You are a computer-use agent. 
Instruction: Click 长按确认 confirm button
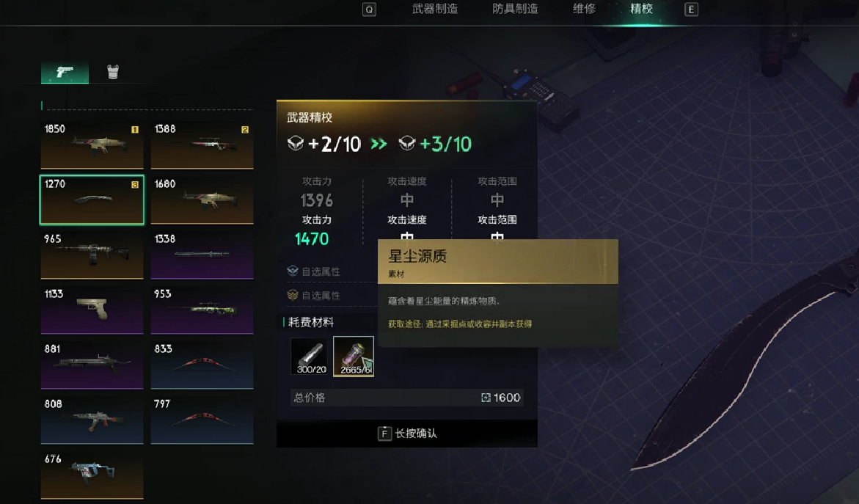coord(407,434)
